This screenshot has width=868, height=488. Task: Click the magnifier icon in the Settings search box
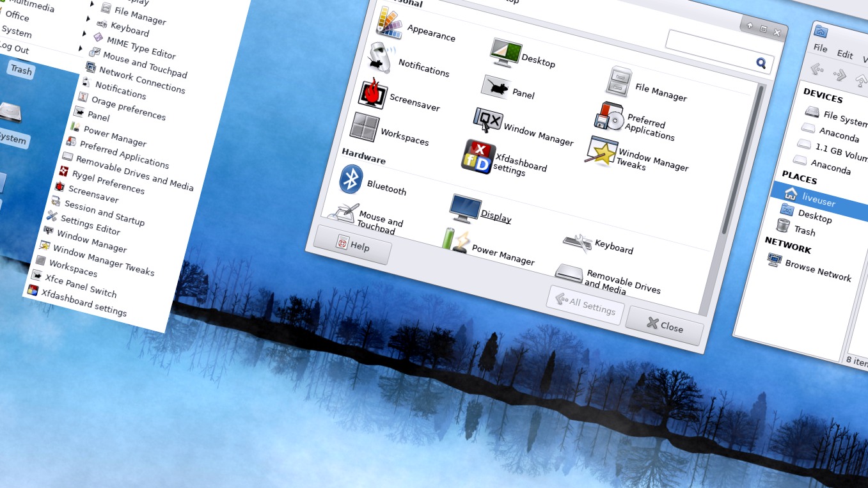pos(761,63)
